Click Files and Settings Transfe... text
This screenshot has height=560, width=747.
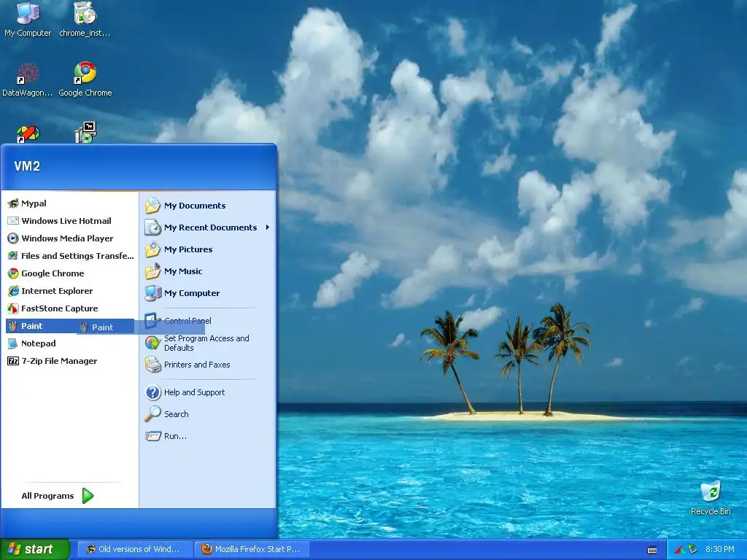(77, 256)
